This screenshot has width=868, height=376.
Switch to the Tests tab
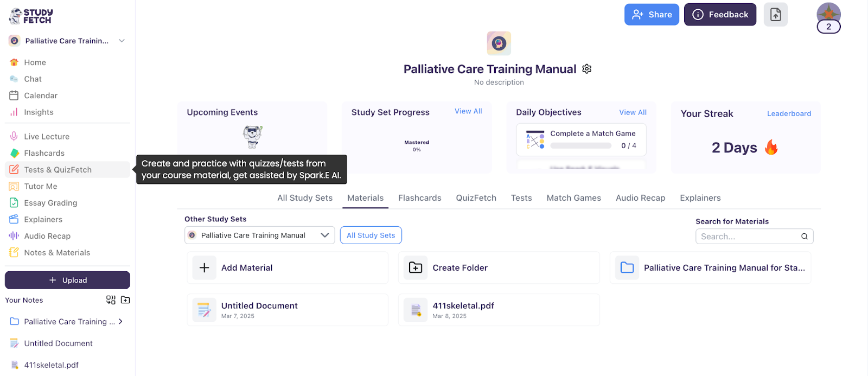point(521,198)
